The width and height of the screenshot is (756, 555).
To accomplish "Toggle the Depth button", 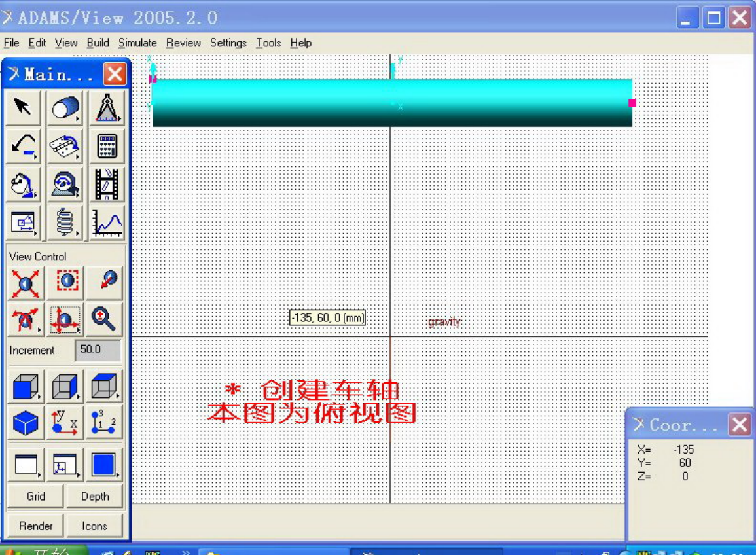I will pos(95,497).
